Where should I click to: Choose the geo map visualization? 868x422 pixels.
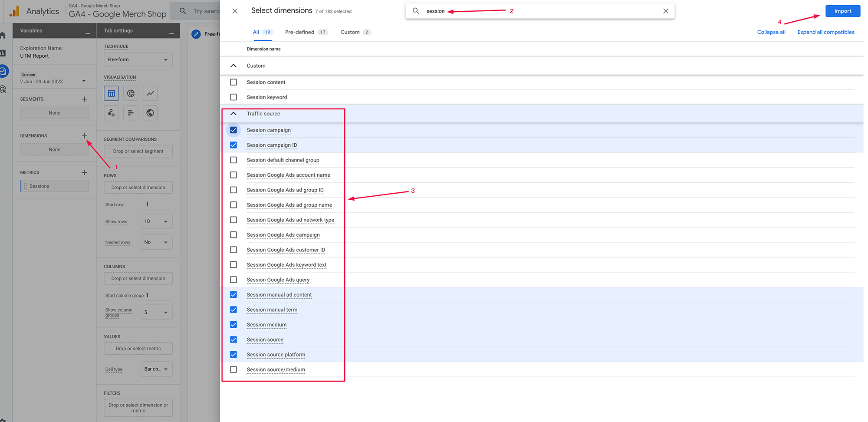coord(150,112)
